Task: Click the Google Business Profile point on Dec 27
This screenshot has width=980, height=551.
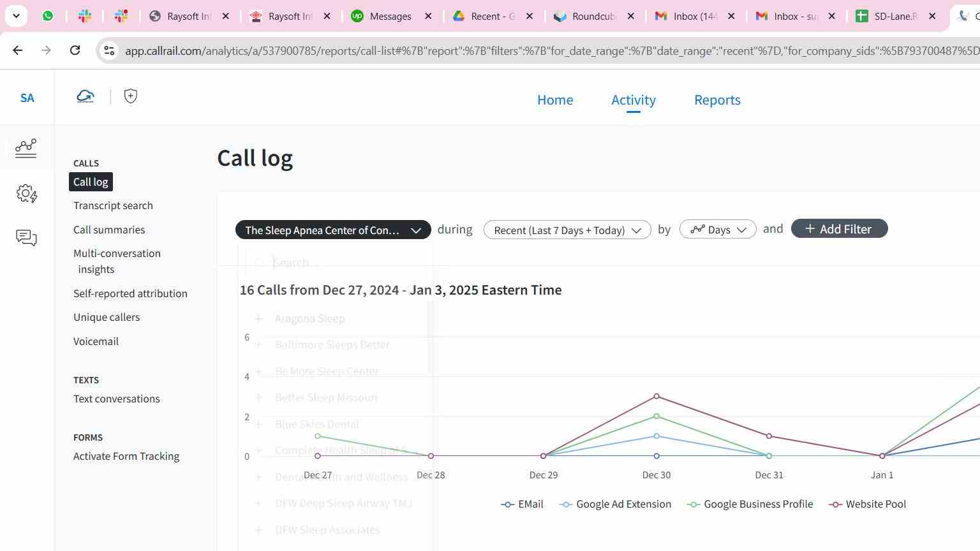Action: point(318,436)
